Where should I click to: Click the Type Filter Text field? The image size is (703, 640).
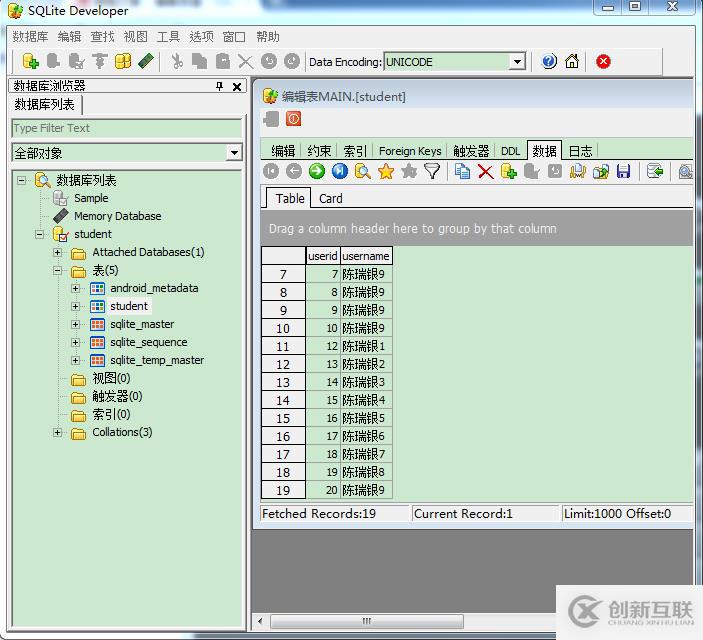pyautogui.click(x=127, y=128)
